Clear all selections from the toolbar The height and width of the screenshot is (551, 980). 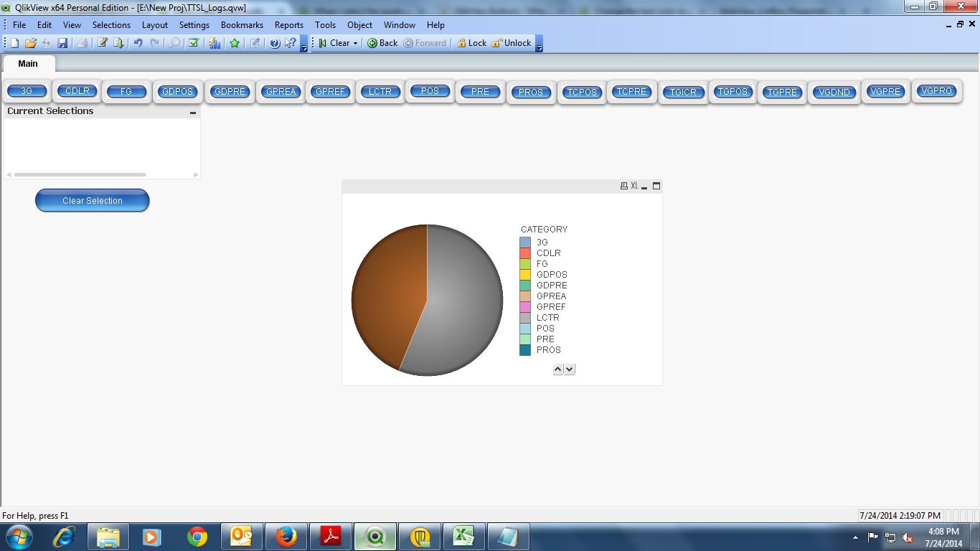pyautogui.click(x=334, y=43)
